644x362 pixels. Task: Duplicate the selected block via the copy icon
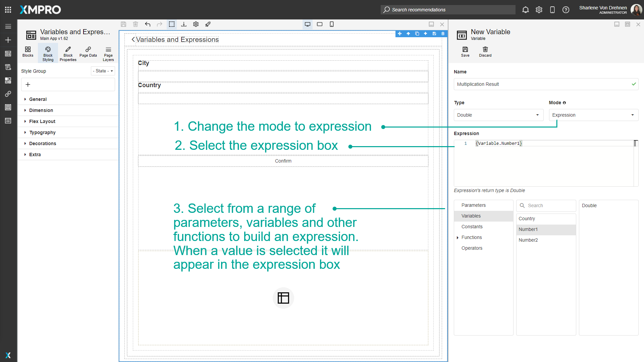coord(417,34)
